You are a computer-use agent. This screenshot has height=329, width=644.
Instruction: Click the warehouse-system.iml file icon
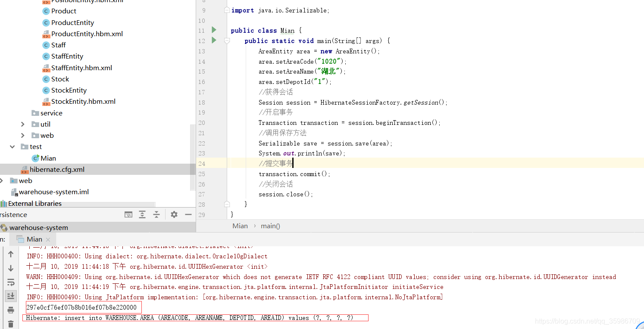[x=14, y=192]
